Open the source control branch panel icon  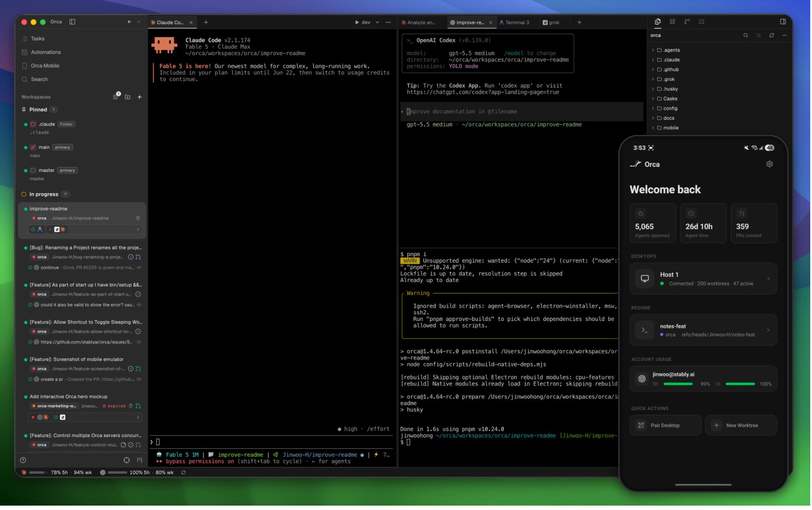click(688, 22)
